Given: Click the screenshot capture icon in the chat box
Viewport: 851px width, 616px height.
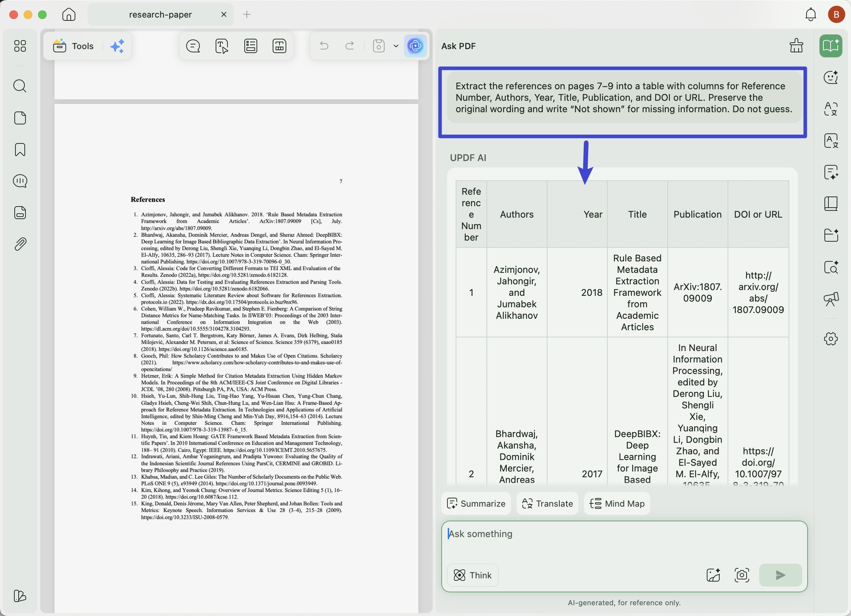Looking at the screenshot, I should [742, 575].
